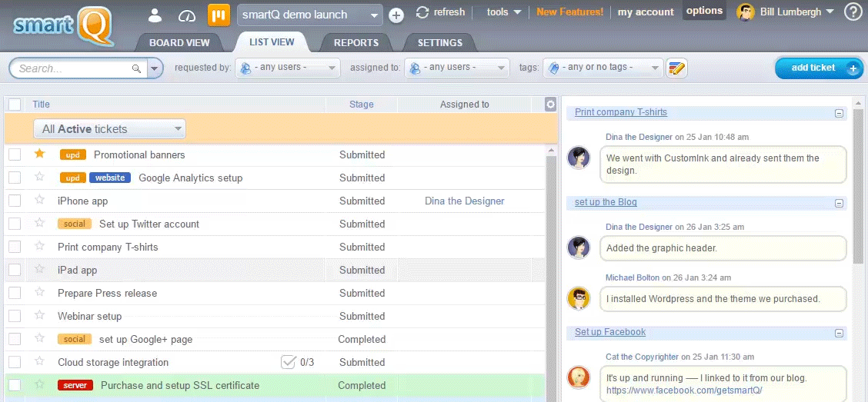Open the smartQ demo launch project dropdown

click(309, 15)
